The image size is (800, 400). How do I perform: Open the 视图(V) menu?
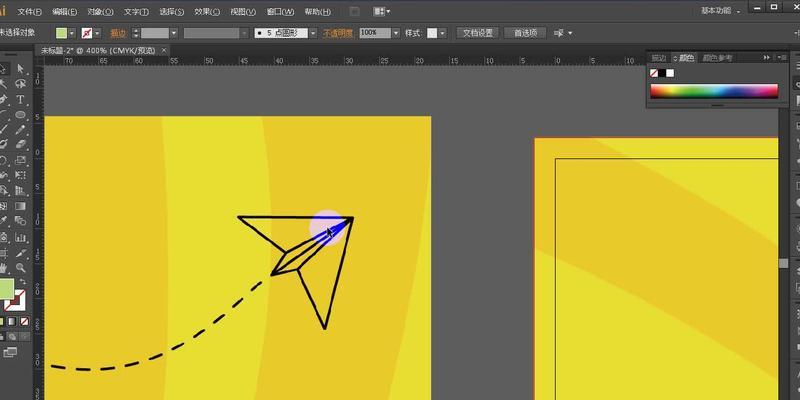tap(243, 11)
